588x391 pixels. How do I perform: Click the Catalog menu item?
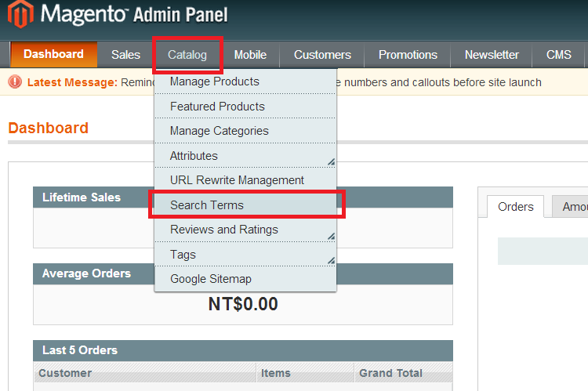[x=187, y=55]
